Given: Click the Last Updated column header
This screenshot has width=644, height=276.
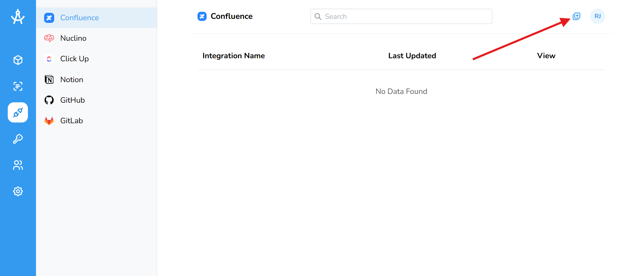Looking at the screenshot, I should point(412,56).
